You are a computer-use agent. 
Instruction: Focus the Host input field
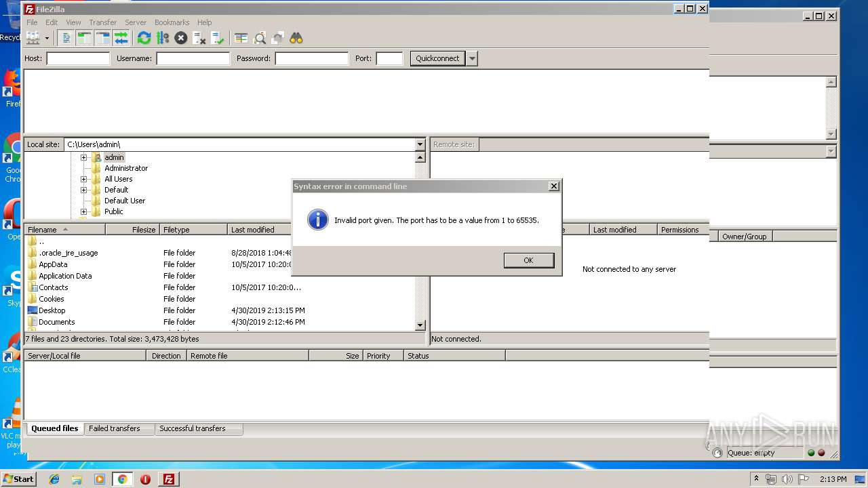tap(78, 58)
